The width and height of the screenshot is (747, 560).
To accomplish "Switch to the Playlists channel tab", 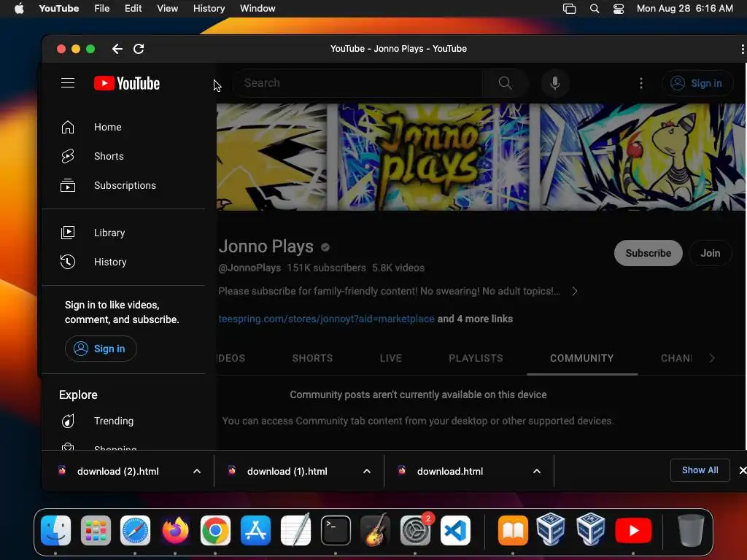I will click(x=476, y=358).
